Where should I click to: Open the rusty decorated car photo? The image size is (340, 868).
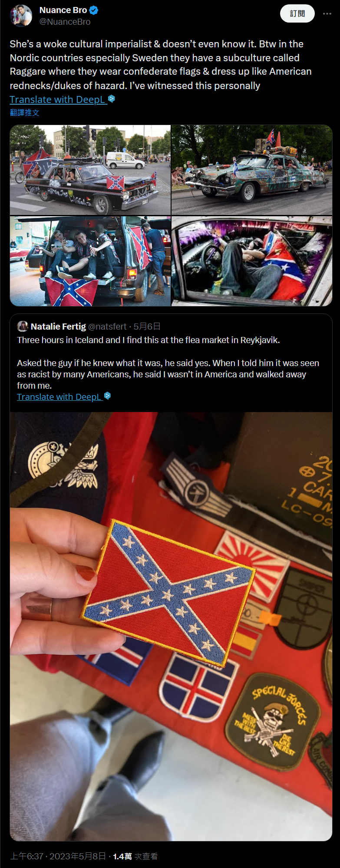point(252,170)
